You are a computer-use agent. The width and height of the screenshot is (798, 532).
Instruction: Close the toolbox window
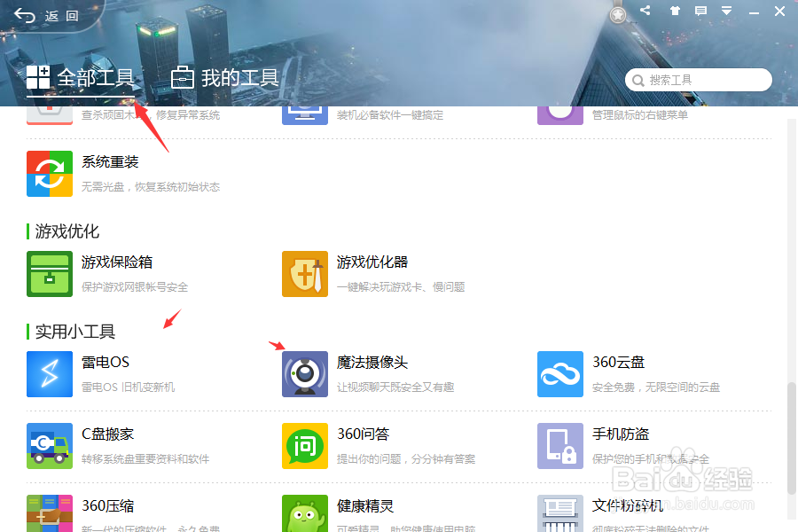(x=779, y=12)
